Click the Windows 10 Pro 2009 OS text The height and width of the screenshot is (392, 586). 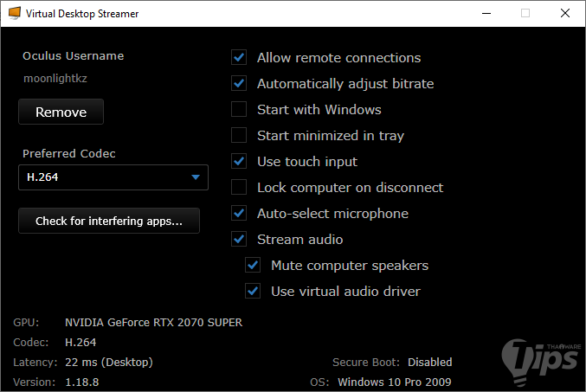tap(395, 382)
